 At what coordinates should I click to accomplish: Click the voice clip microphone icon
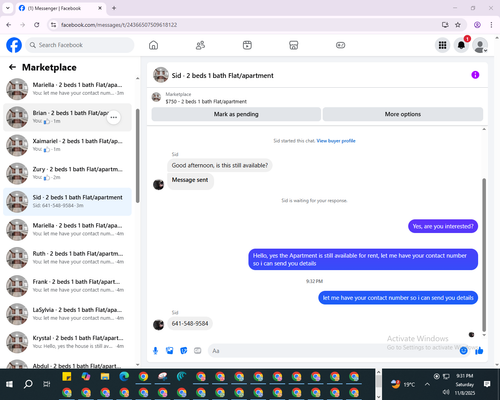(155, 351)
